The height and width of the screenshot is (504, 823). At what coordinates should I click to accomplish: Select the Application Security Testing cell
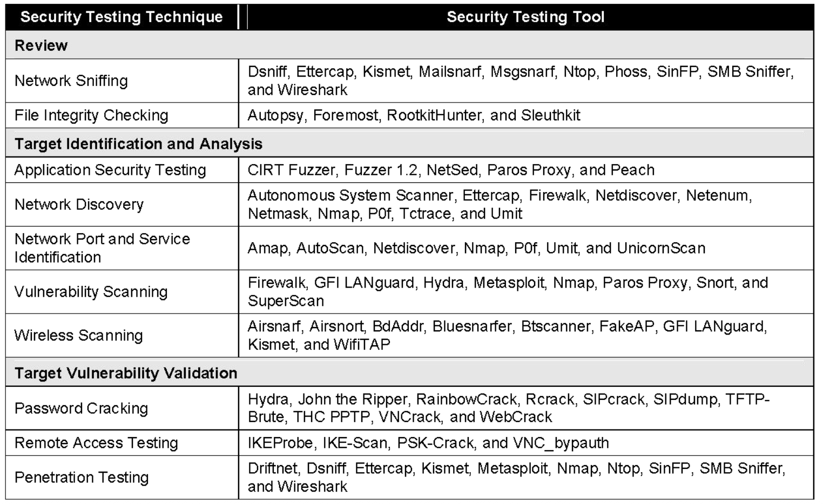(110, 170)
